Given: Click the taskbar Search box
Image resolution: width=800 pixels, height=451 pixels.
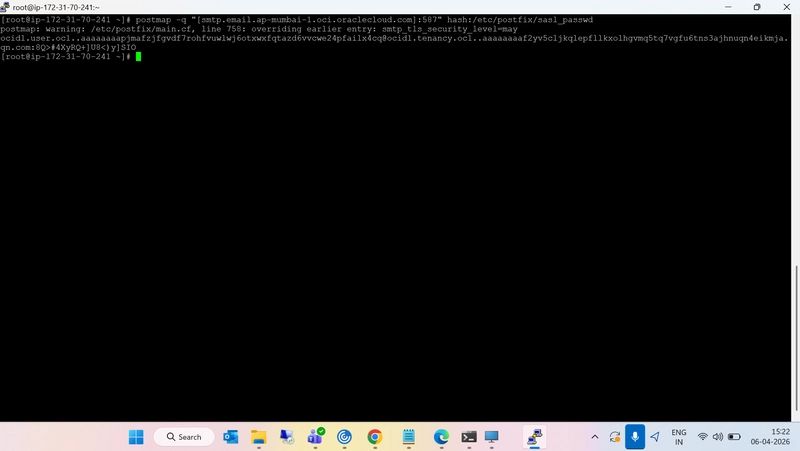Looking at the screenshot, I should (184, 437).
